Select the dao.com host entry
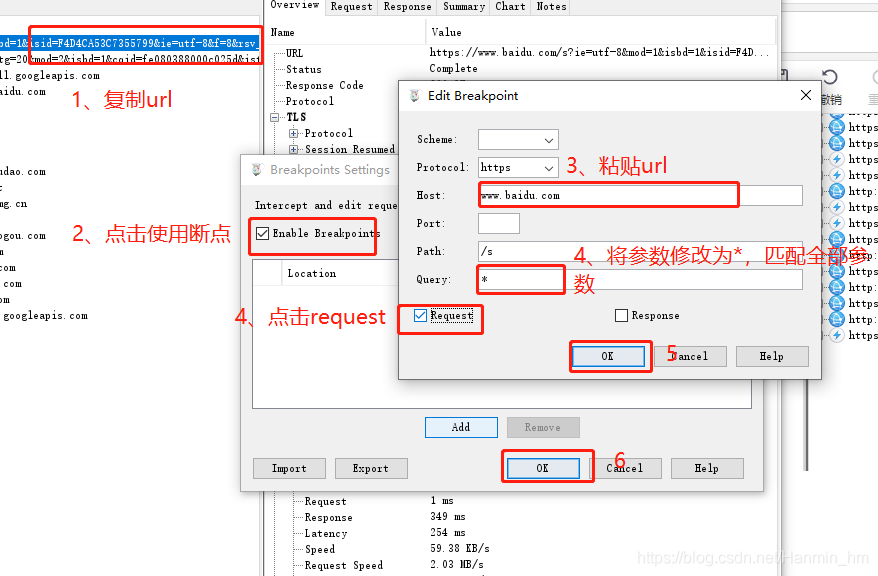Viewport: 878px width, 576px height. (23, 172)
